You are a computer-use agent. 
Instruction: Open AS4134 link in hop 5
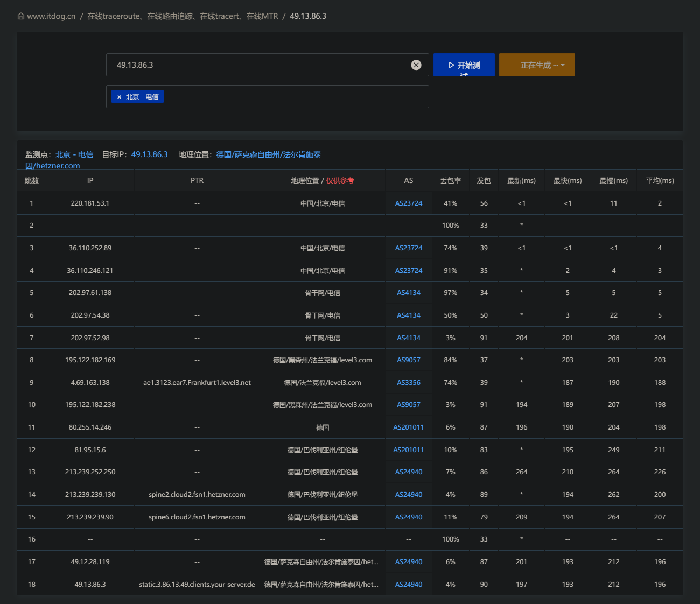pyautogui.click(x=409, y=293)
